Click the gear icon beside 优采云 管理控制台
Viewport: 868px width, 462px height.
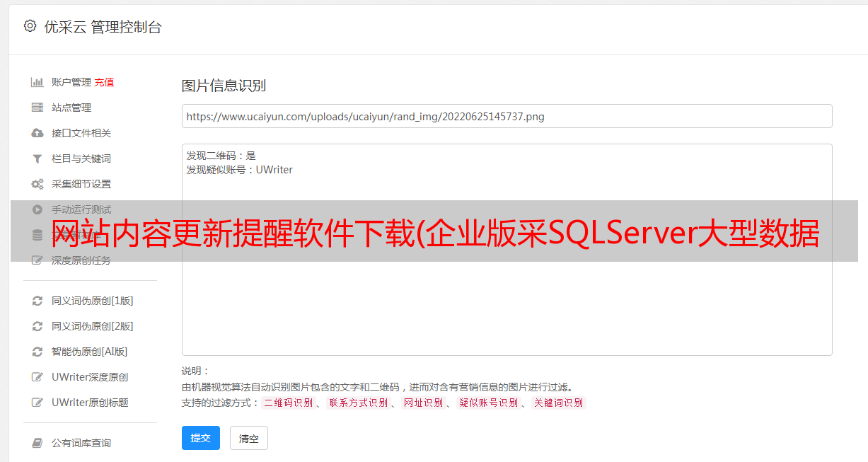(30, 26)
